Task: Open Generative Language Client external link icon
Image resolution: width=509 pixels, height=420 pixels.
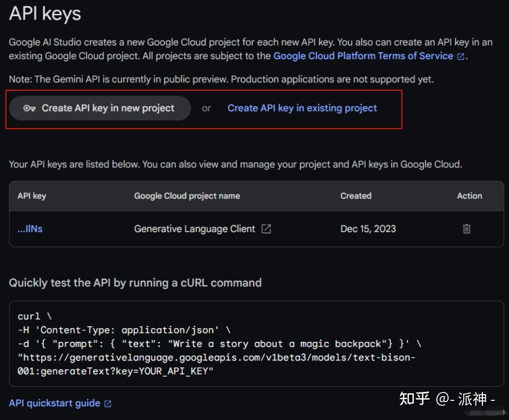Action: coord(266,229)
